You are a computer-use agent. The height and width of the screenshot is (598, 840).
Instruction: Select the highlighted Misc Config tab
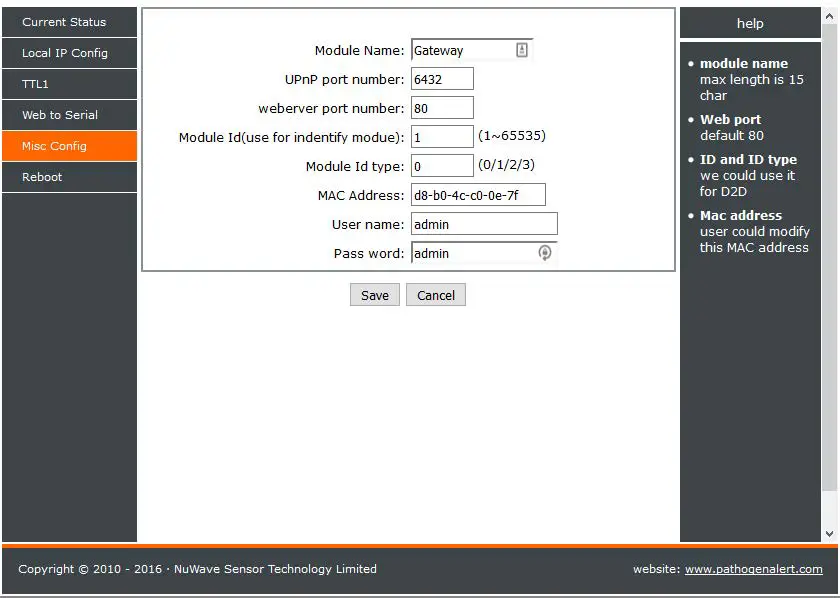pos(69,146)
